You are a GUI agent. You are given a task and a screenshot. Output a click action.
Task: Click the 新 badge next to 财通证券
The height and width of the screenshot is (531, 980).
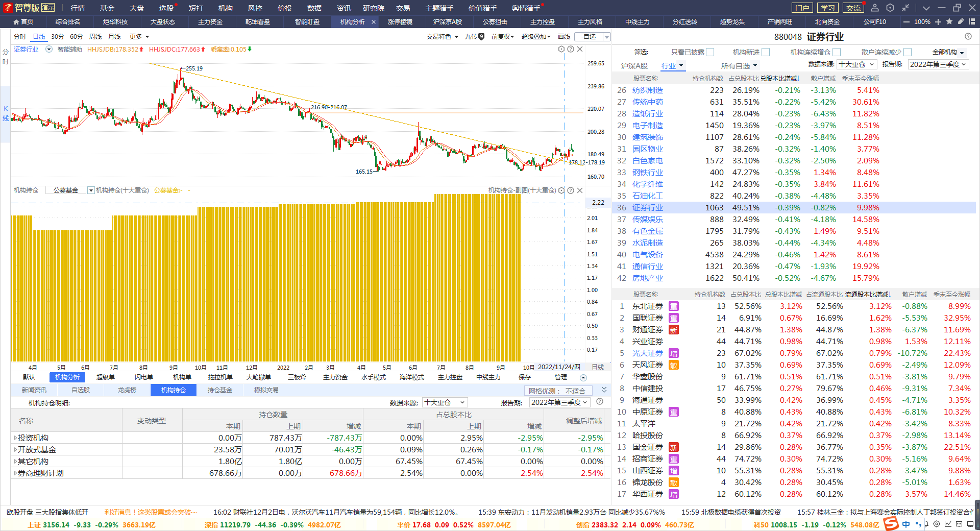[674, 330]
